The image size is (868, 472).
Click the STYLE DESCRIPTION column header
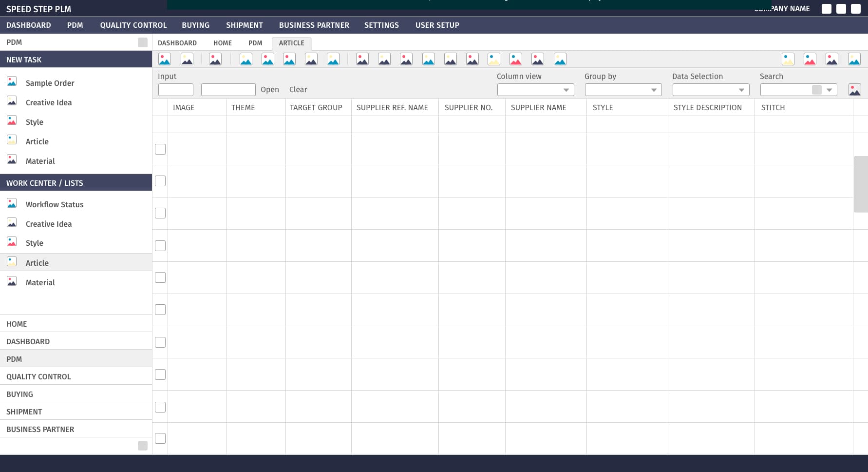(x=707, y=108)
